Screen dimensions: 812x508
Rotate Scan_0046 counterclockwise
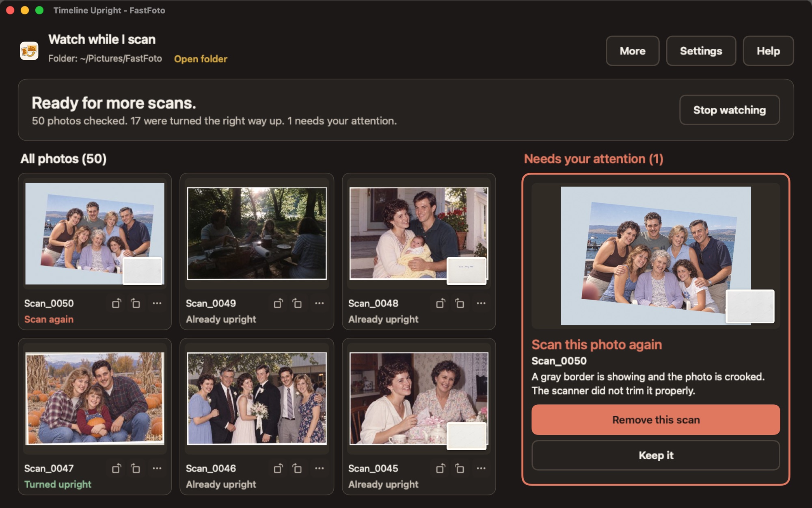pos(278,468)
